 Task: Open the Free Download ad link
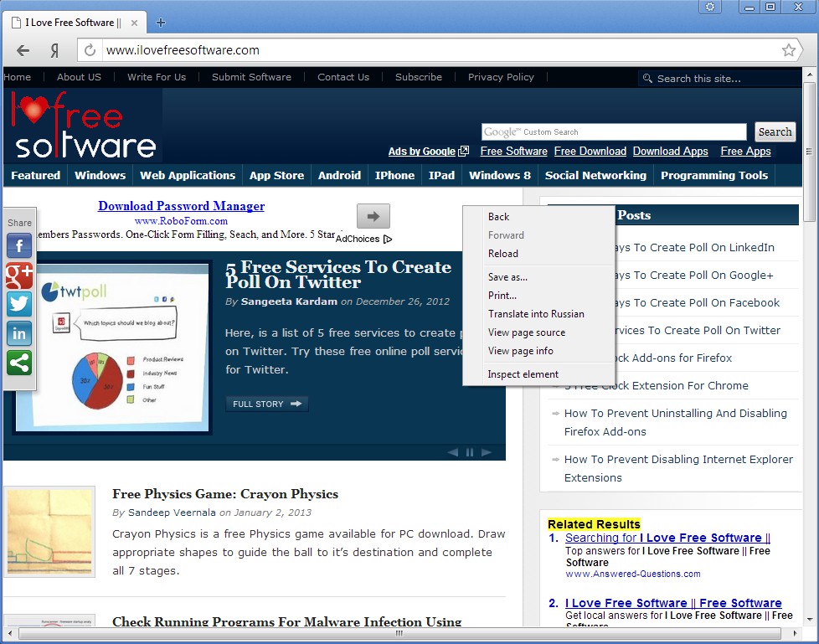(590, 151)
